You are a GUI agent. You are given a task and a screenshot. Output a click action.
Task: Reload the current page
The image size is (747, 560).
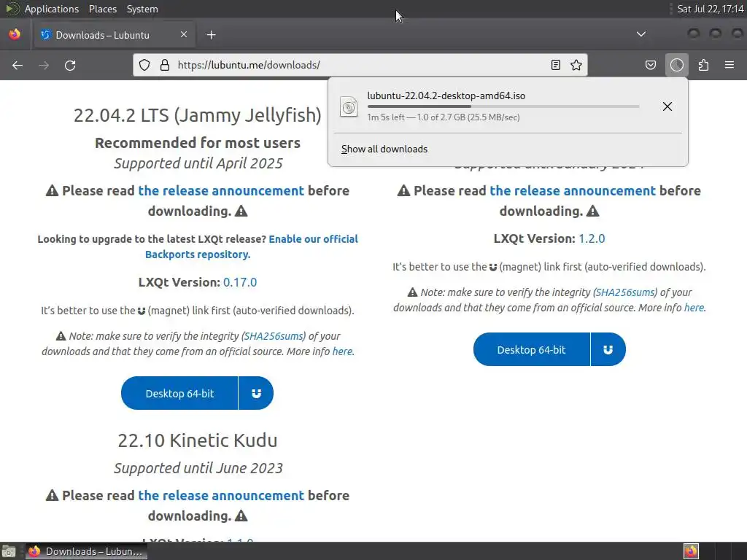[x=70, y=65]
